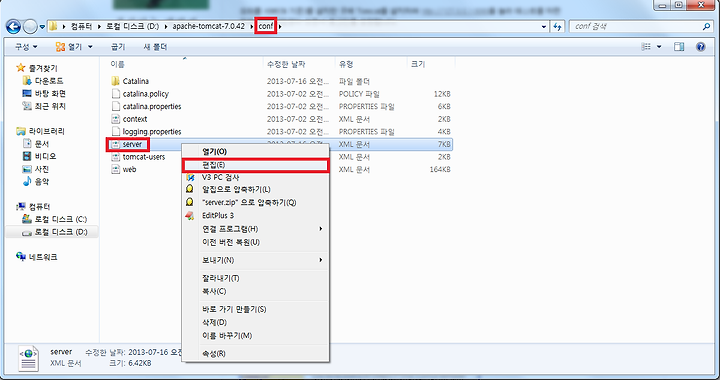Choose '삭제(D)' in the context menu
720x380 pixels.
256,323
